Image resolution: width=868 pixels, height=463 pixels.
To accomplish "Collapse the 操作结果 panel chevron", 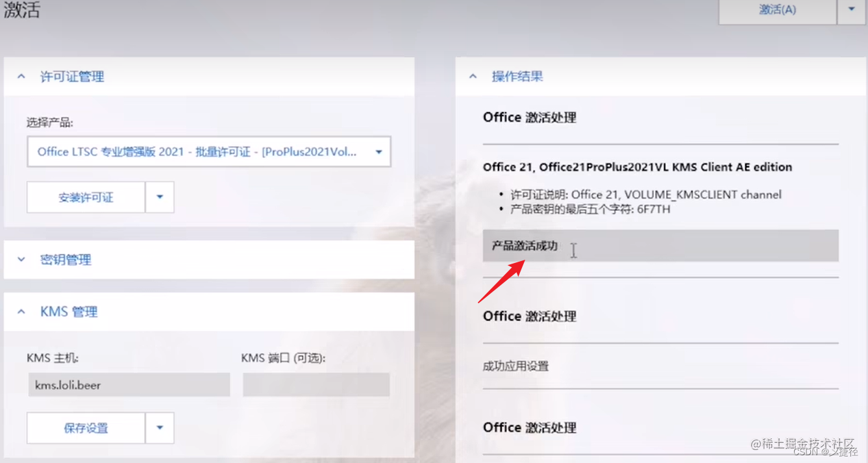I will click(473, 77).
